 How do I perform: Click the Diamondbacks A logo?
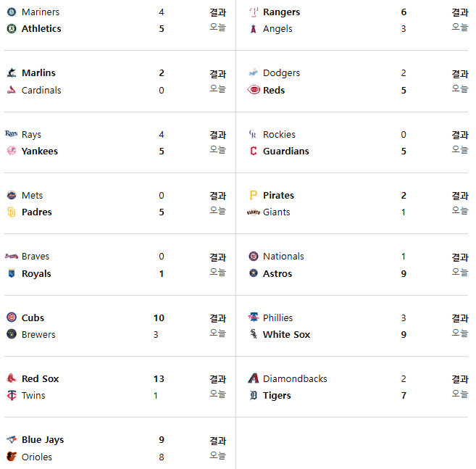click(x=254, y=378)
